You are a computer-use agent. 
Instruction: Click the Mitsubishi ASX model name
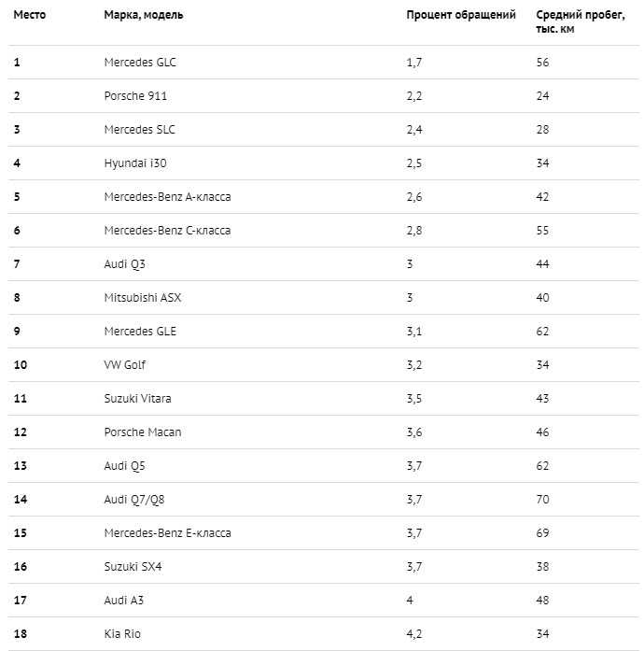pyautogui.click(x=142, y=298)
